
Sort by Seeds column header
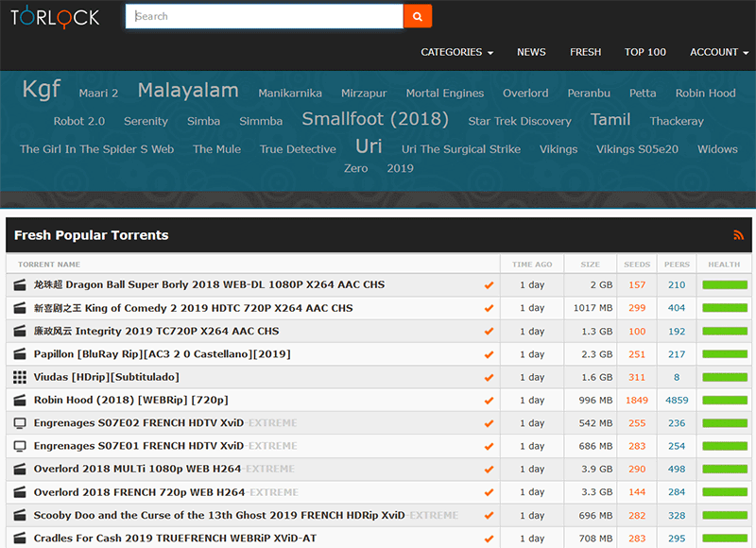pyautogui.click(x=637, y=265)
